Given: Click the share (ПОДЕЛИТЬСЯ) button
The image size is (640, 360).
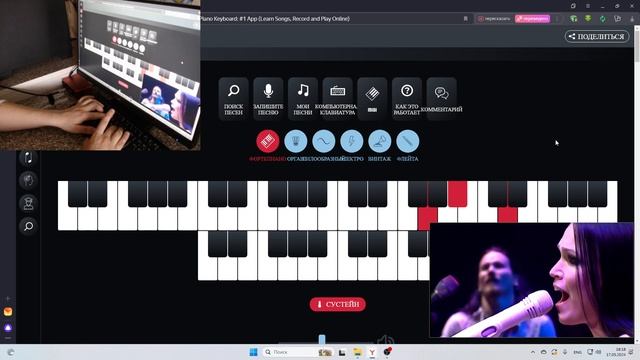Looking at the screenshot, I should (597, 36).
